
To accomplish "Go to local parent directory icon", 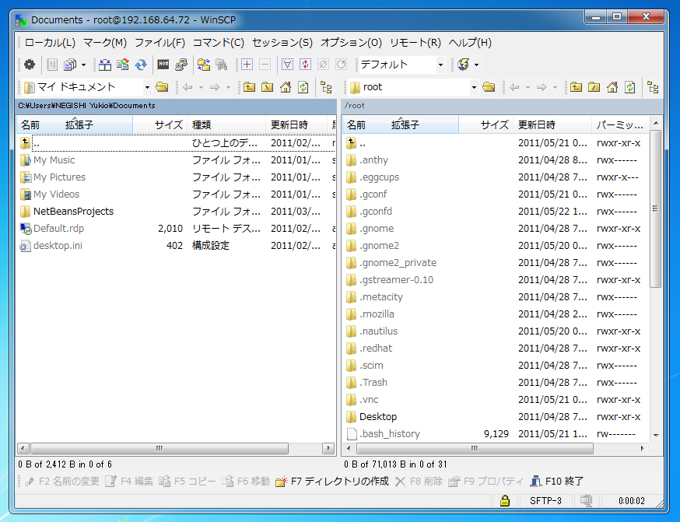I will tap(249, 87).
